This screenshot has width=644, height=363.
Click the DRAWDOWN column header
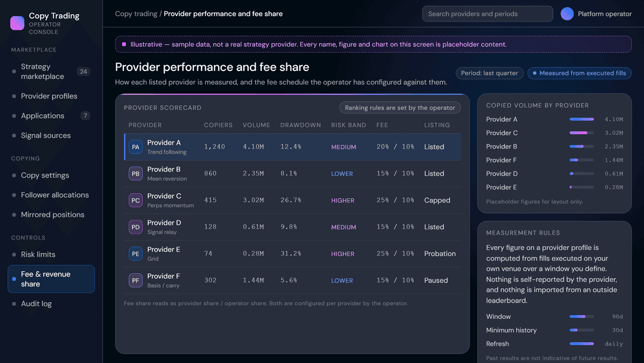coord(301,125)
